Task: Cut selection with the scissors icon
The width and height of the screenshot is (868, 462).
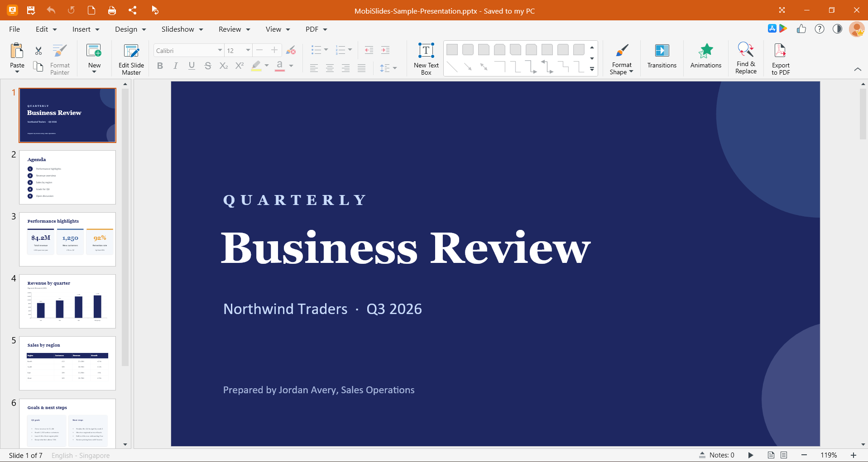Action: [x=38, y=51]
